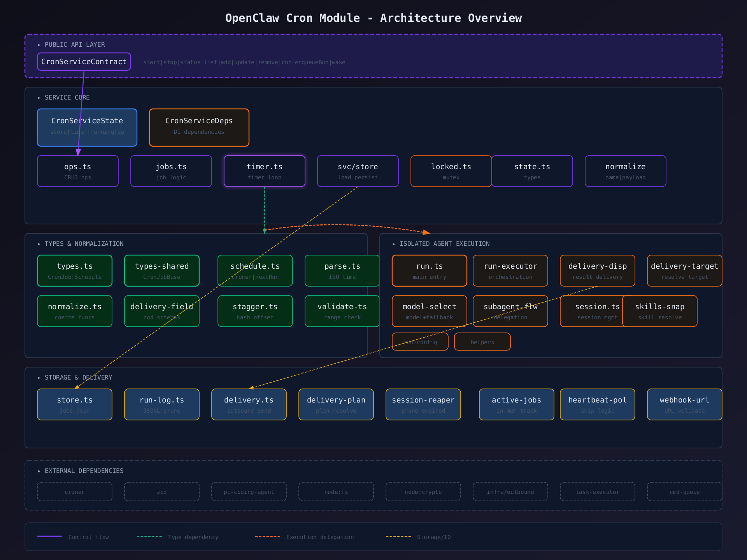Click the infra/outbound dependency box
Screen dimensions: 747x560
[510, 492]
